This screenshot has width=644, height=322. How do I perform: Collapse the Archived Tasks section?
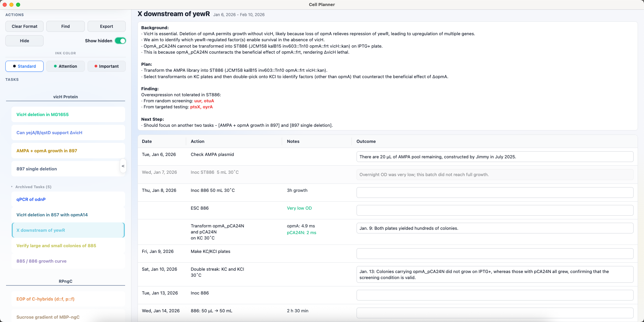(x=12, y=187)
